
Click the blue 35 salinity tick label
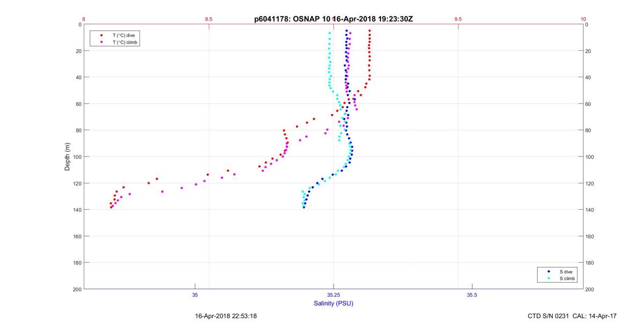coord(195,295)
